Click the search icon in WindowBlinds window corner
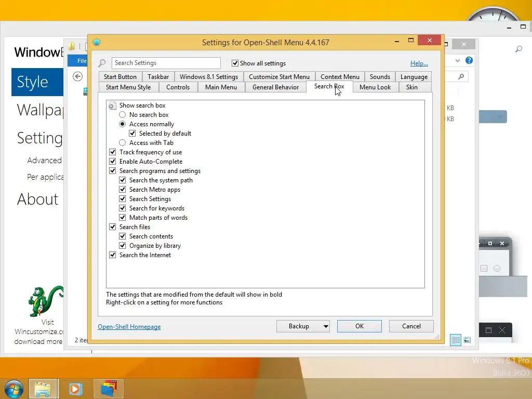The width and height of the screenshot is (532, 399). coord(518,49)
